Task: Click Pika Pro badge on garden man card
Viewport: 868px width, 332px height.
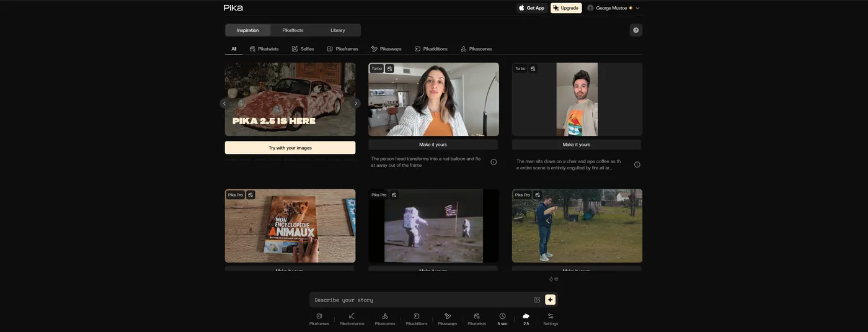Action: 523,195
